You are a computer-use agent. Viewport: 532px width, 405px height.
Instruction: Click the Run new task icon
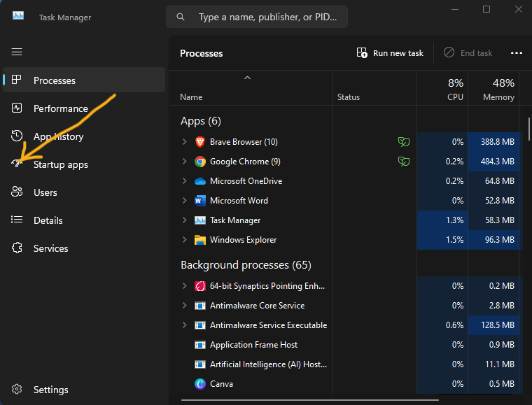tap(362, 53)
